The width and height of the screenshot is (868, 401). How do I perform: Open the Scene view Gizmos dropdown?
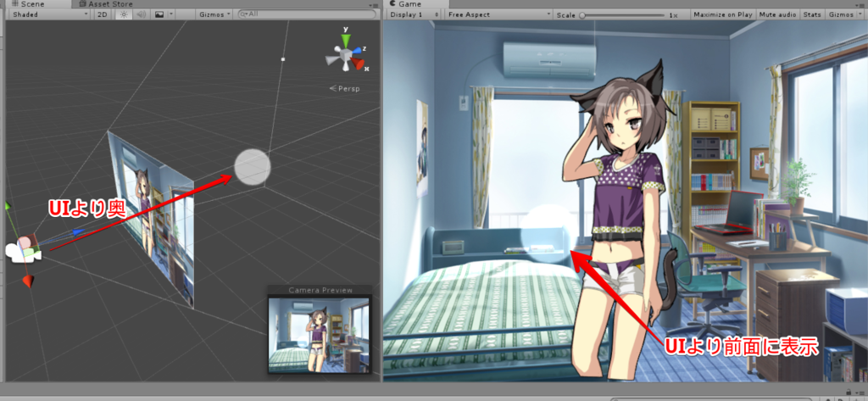pyautogui.click(x=214, y=14)
